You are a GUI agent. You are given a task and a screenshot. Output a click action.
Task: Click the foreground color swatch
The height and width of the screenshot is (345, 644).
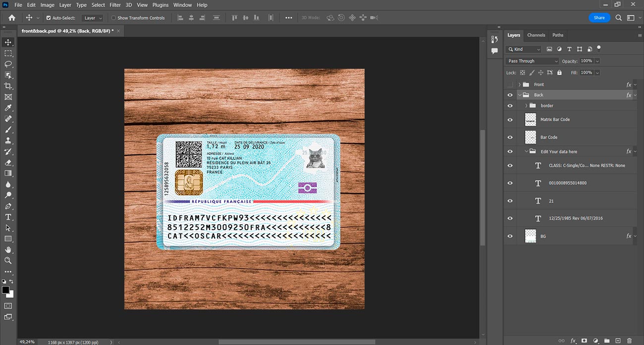click(x=5, y=290)
